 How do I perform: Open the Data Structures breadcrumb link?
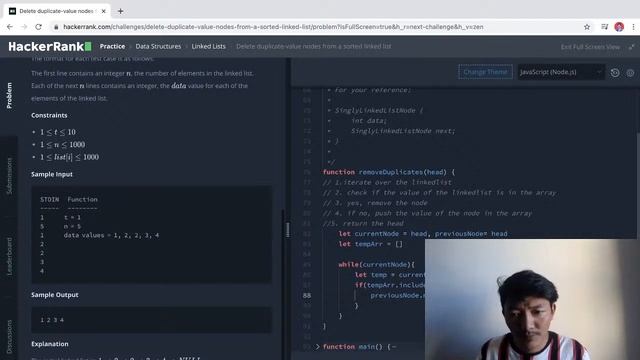pyautogui.click(x=158, y=47)
